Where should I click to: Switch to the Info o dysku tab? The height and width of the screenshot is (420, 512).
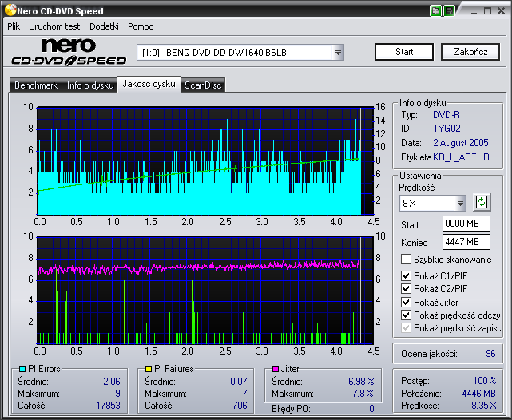90,85
